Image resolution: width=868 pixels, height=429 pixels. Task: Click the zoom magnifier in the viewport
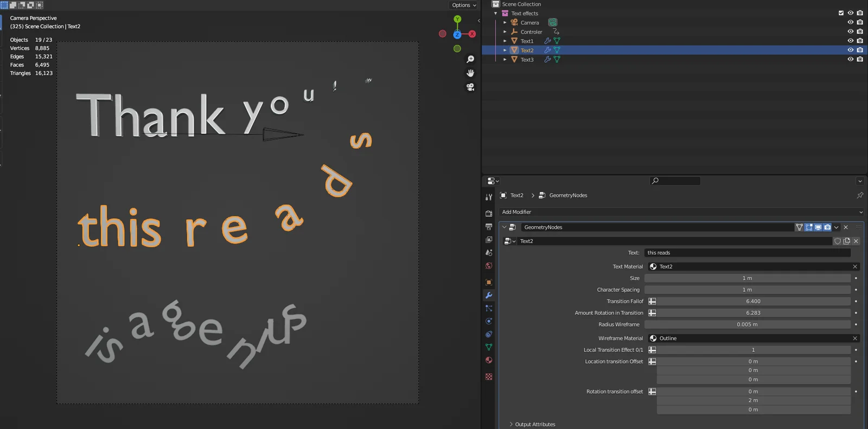[x=470, y=59]
